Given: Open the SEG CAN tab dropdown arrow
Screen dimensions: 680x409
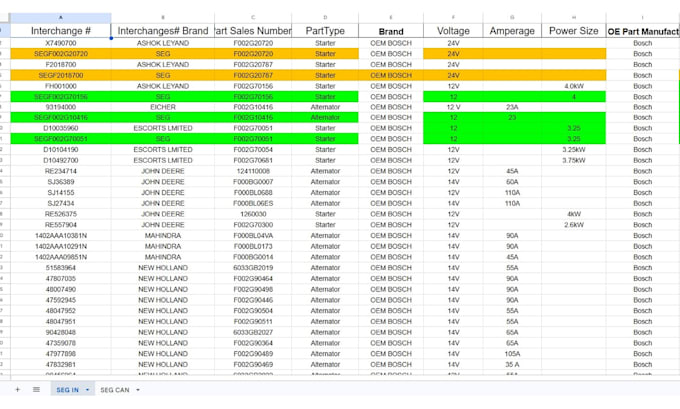Looking at the screenshot, I should pos(138,389).
